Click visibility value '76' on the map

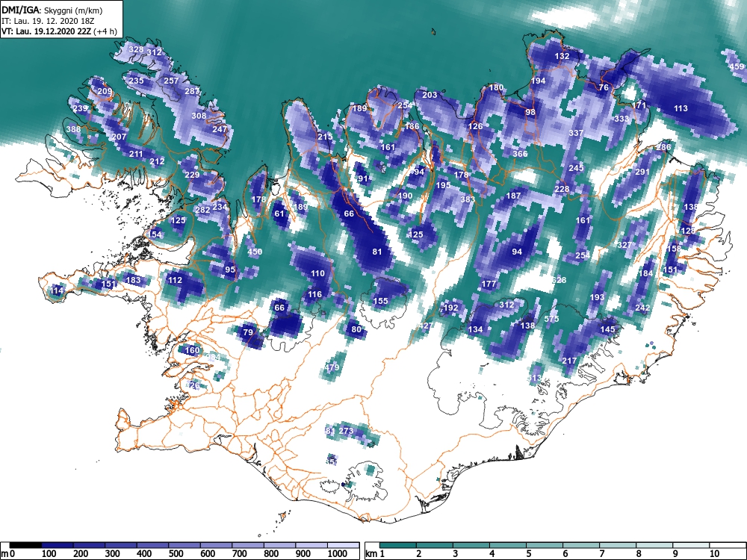point(604,87)
